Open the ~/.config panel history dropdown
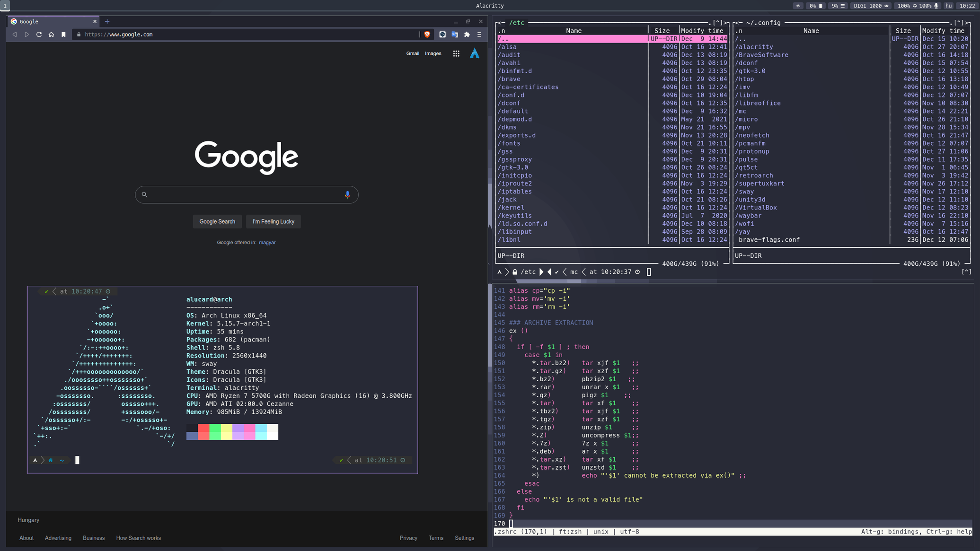The image size is (980, 551). pos(959,23)
